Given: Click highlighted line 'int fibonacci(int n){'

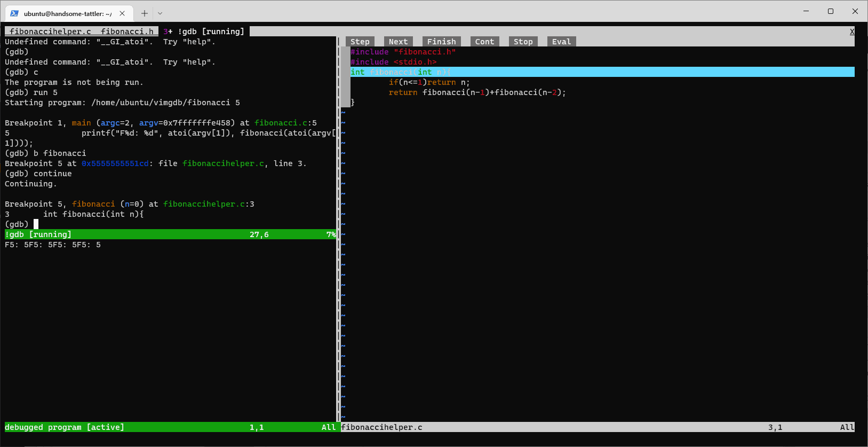Looking at the screenshot, I should coord(602,72).
